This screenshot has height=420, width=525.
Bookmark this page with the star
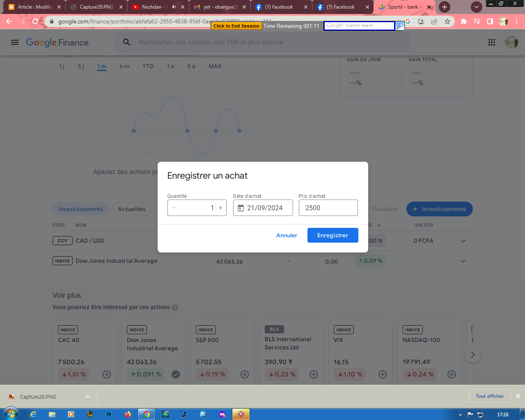click(x=447, y=21)
